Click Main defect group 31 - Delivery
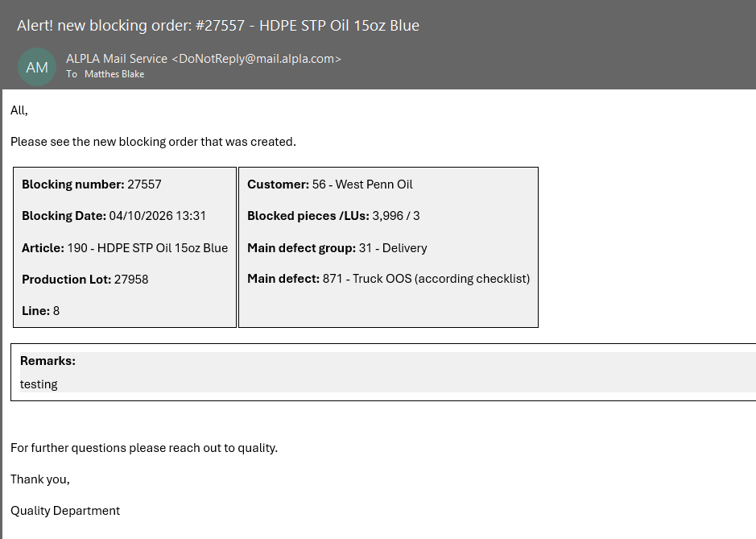 pos(337,248)
